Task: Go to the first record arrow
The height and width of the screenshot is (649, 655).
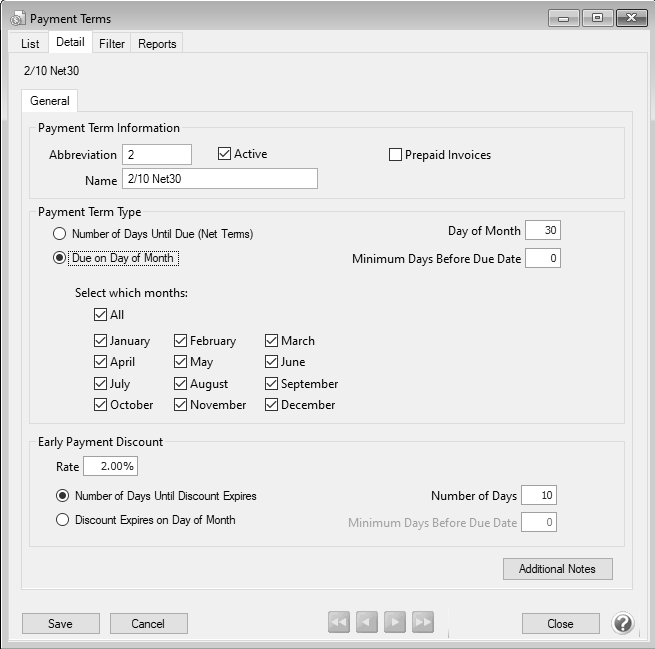Action: tap(339, 623)
